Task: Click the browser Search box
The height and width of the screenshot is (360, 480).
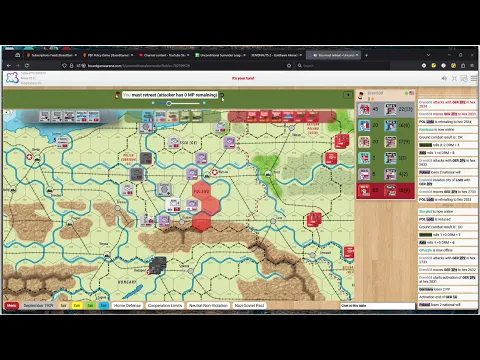Action: tap(342, 66)
